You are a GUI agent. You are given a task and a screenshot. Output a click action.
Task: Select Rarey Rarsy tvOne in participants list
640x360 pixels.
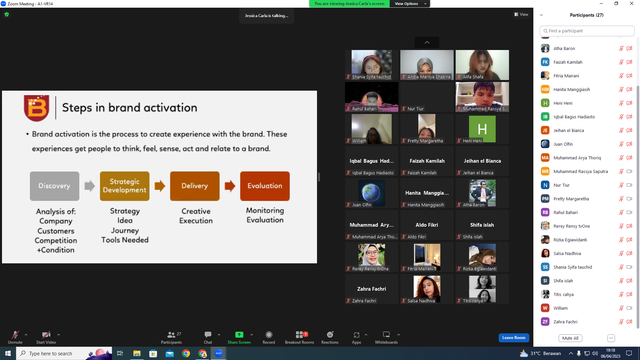[x=587, y=226]
